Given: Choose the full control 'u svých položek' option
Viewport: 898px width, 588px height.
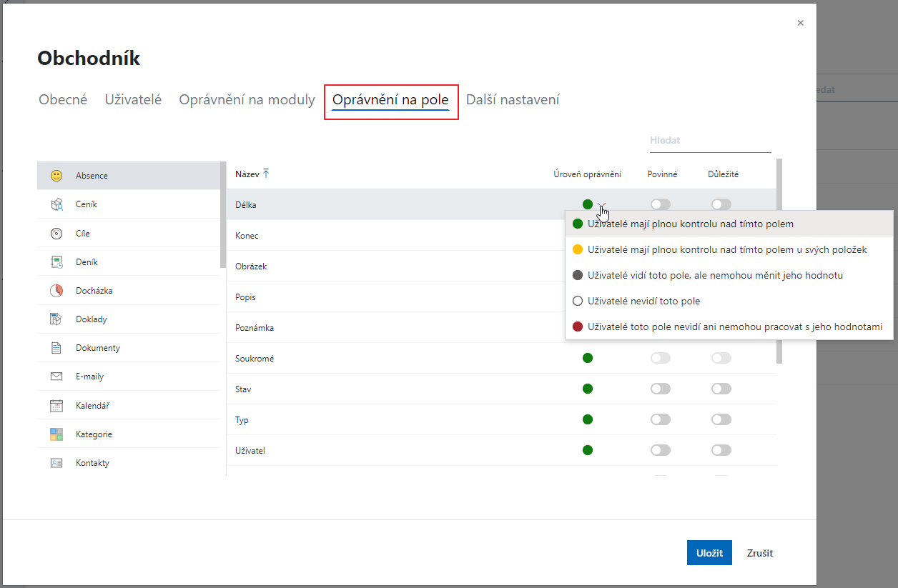Looking at the screenshot, I should (x=729, y=249).
